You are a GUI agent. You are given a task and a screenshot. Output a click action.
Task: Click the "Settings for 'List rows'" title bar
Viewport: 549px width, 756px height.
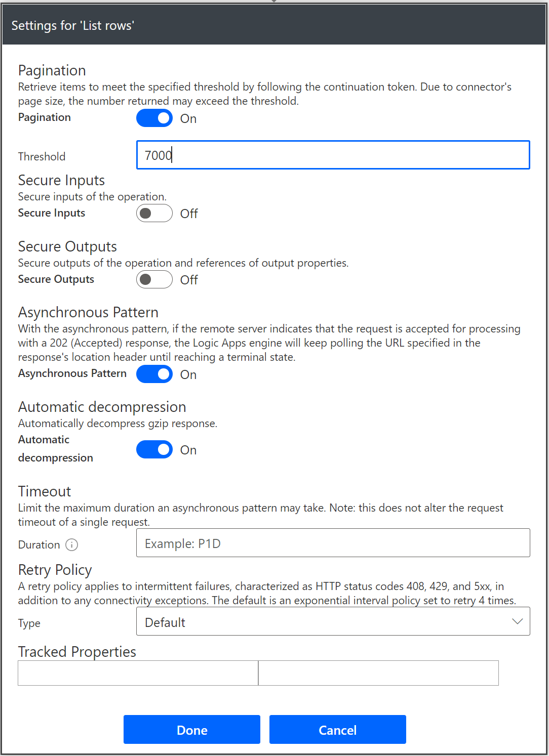pos(274,25)
